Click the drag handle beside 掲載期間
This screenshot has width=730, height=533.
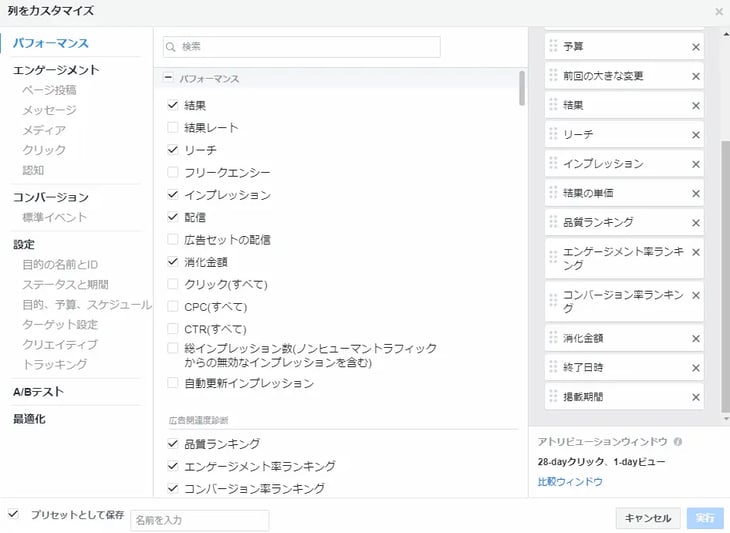(x=553, y=396)
